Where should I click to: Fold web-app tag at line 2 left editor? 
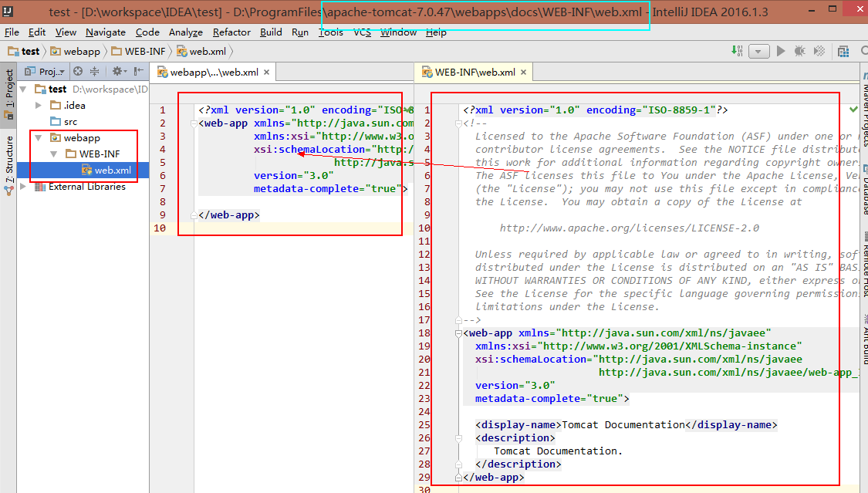coord(194,123)
